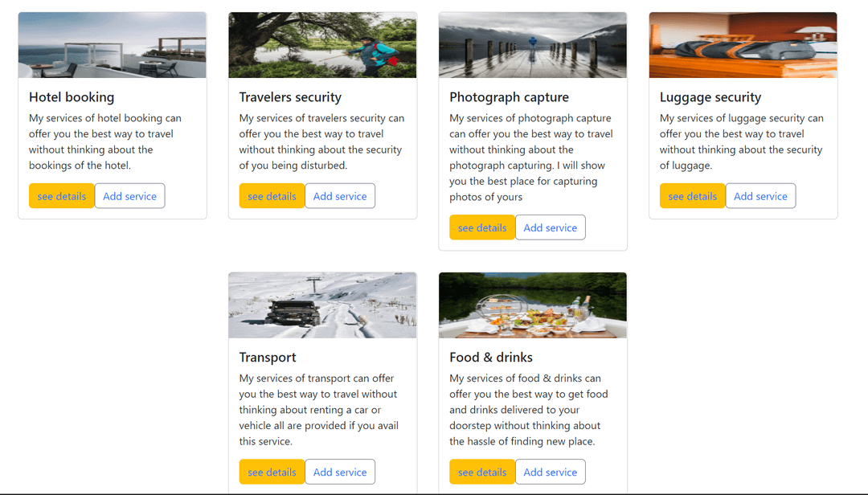Click the Transport card heading

(x=268, y=358)
